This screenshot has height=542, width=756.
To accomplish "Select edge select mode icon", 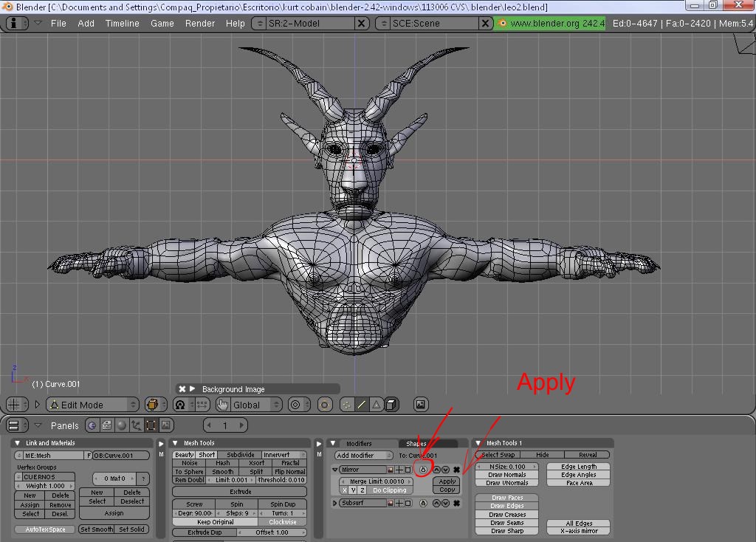I will (361, 405).
